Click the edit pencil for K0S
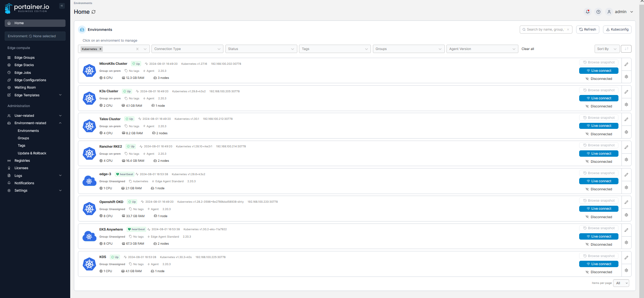 pyautogui.click(x=626, y=258)
